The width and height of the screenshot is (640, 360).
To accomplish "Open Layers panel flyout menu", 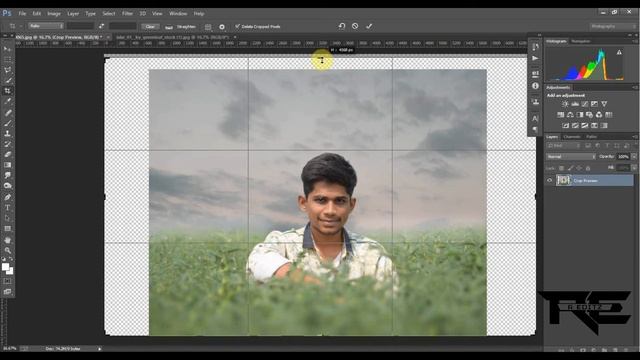I will tap(635, 137).
